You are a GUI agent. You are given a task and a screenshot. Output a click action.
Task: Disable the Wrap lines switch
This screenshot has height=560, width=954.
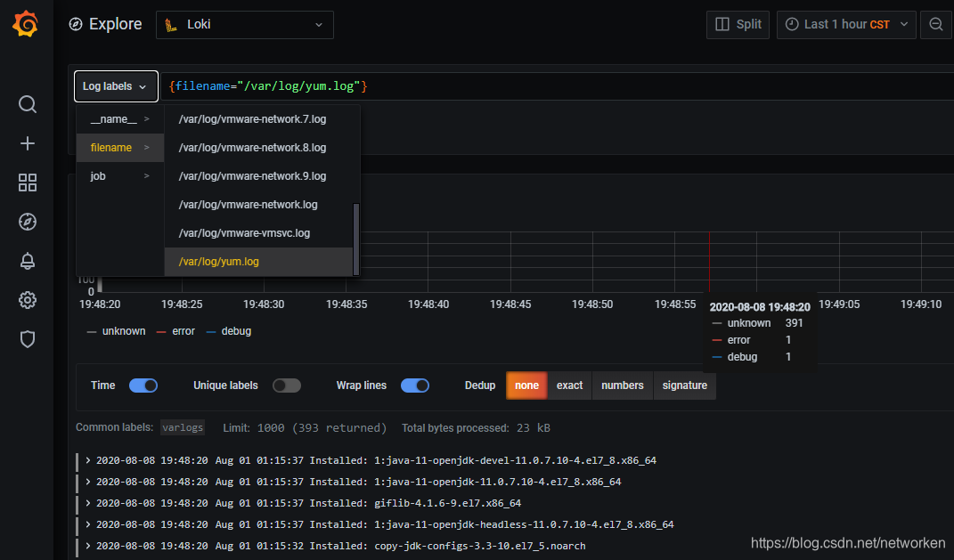[x=415, y=386]
